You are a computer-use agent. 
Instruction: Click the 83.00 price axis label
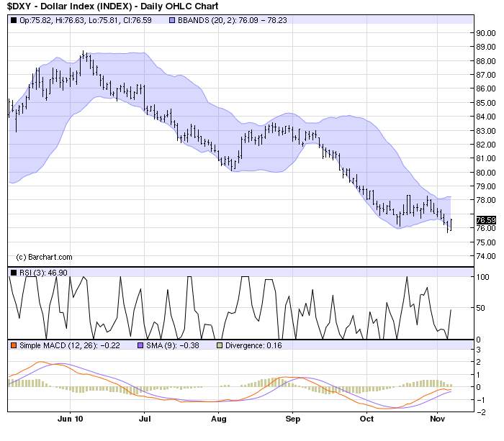coord(486,131)
